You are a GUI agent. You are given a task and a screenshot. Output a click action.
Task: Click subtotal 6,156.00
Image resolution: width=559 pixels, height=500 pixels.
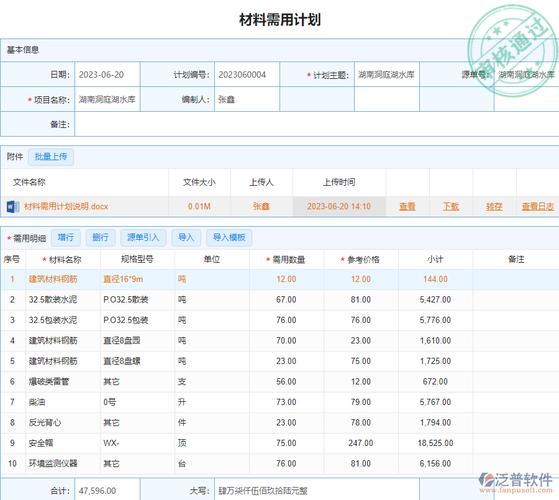pyautogui.click(x=435, y=464)
